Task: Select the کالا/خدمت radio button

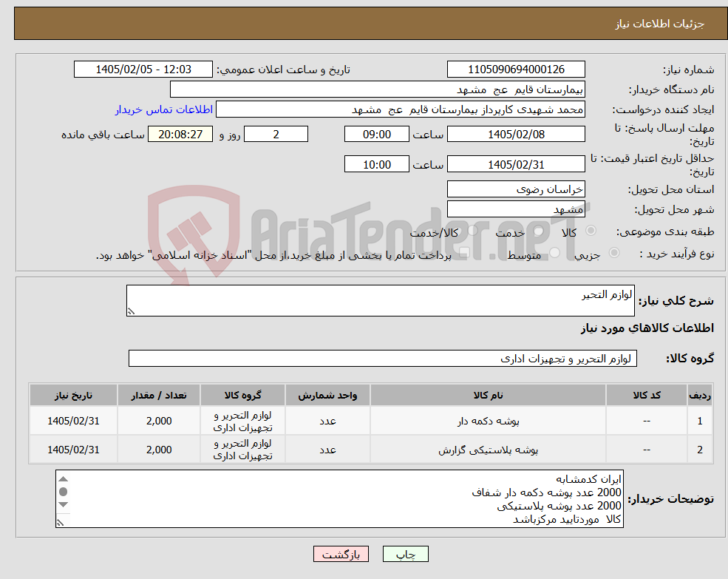Action: [x=472, y=231]
